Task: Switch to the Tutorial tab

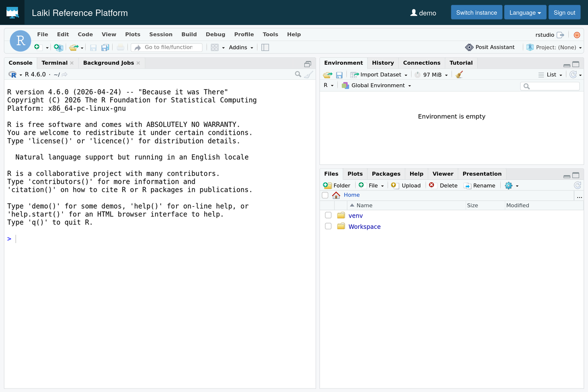Action: (x=461, y=63)
